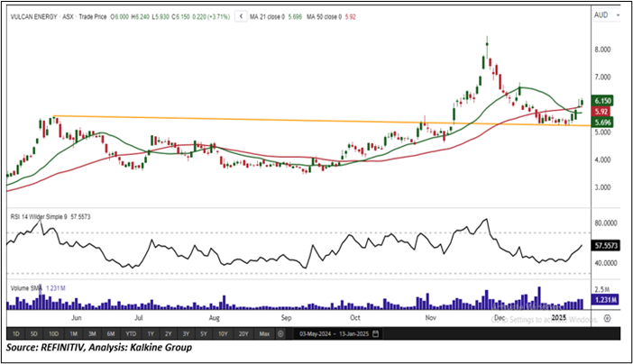Viewport: 633px width, 364px height.
Task: Click the MA 50 close indicator legend
Action: 331,17
